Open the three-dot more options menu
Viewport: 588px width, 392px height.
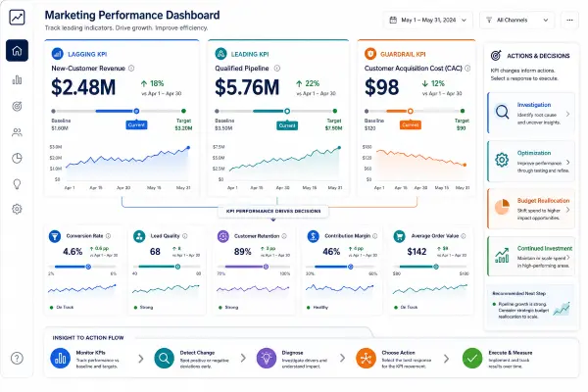click(569, 20)
